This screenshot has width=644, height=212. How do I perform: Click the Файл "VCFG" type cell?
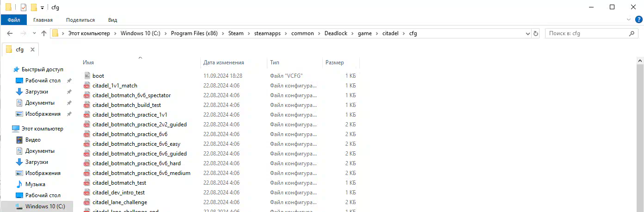tap(287, 76)
